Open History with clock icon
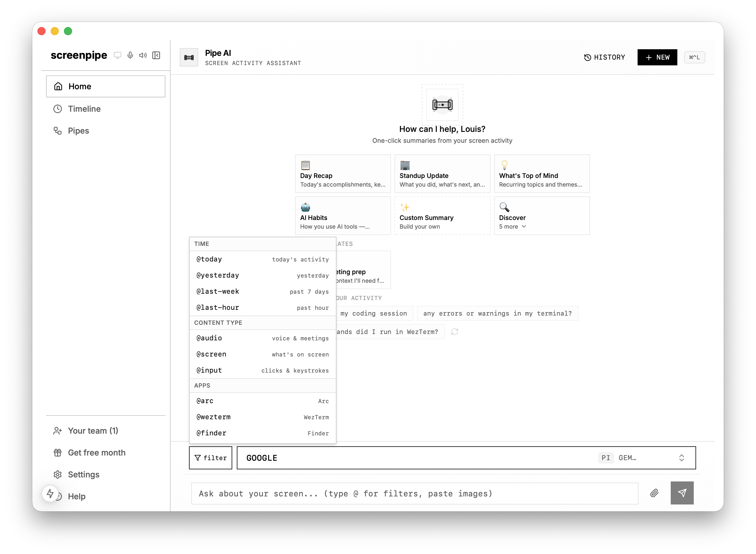Viewport: 756px width, 554px height. pos(604,57)
